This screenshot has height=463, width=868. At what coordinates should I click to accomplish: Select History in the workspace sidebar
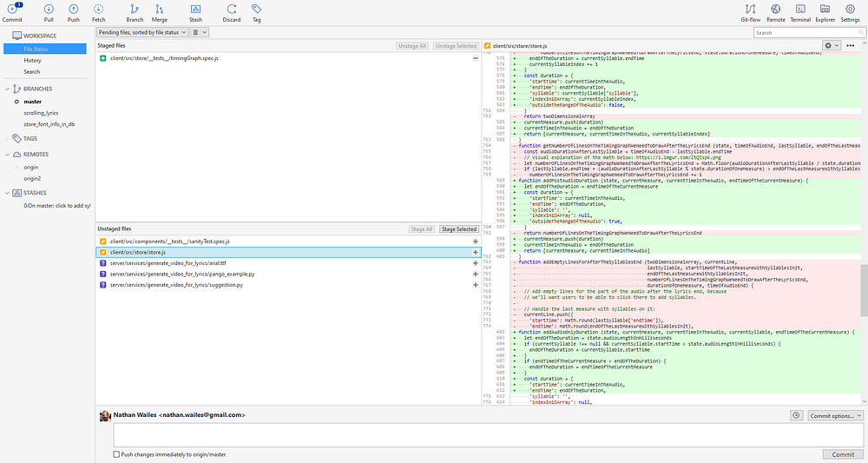[33, 60]
